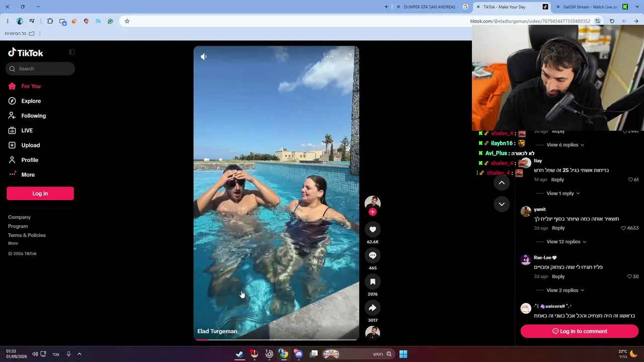Click the Log in to comment button
This screenshot has height=362, width=644.
click(x=580, y=331)
